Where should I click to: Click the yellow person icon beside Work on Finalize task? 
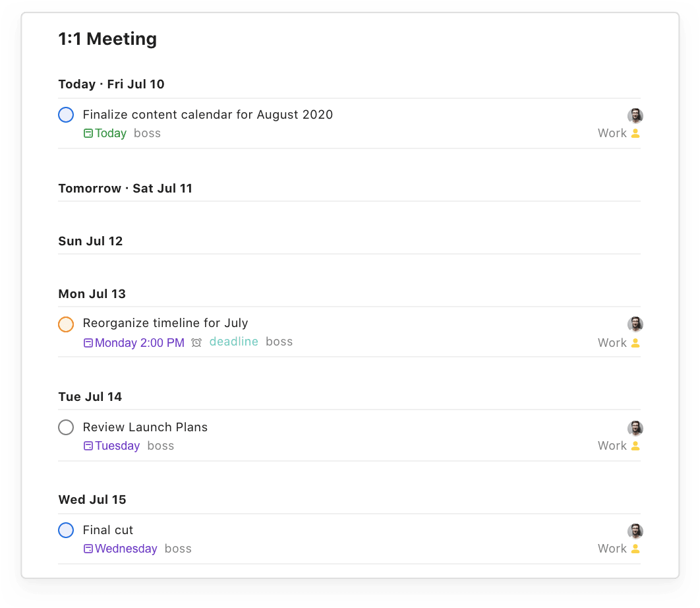pos(635,133)
